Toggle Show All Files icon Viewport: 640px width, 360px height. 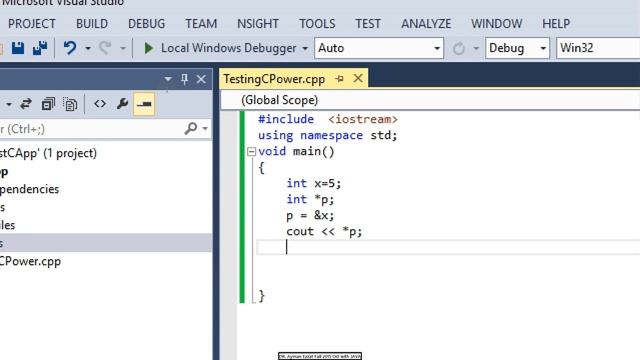pos(70,104)
